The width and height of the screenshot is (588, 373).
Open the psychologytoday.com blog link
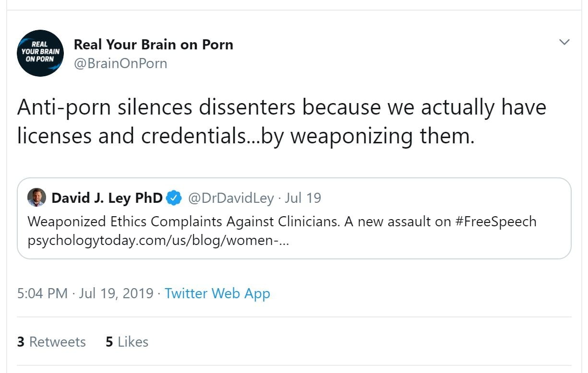click(x=158, y=240)
